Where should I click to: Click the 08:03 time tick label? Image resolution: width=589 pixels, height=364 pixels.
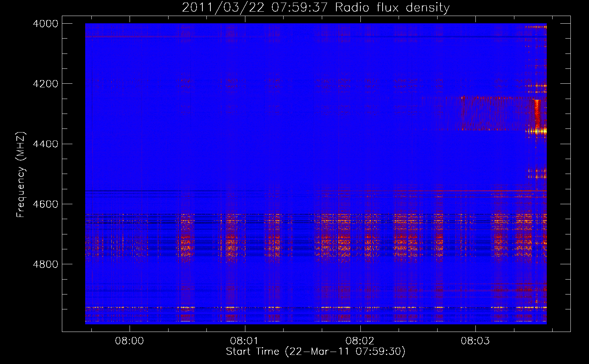click(475, 341)
